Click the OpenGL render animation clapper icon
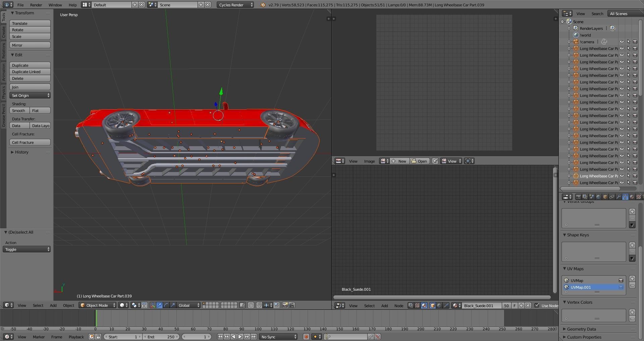The width and height of the screenshot is (644, 341). (x=291, y=305)
